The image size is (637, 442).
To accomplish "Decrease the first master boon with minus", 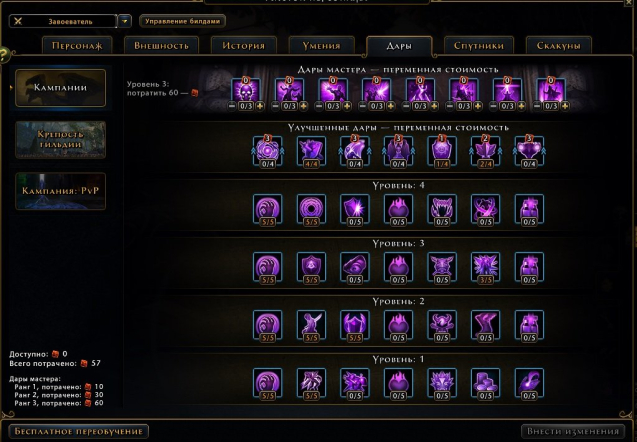I will pyautogui.click(x=232, y=106).
